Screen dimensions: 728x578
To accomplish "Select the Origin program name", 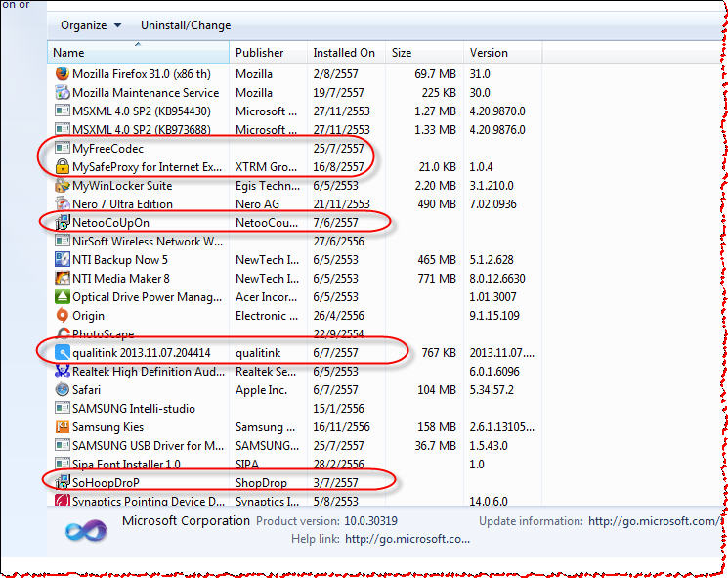I will point(88,316).
